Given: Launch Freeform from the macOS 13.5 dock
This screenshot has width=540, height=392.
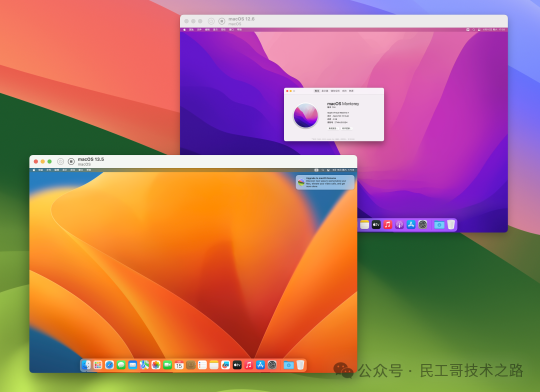Looking at the screenshot, I should pos(225,365).
